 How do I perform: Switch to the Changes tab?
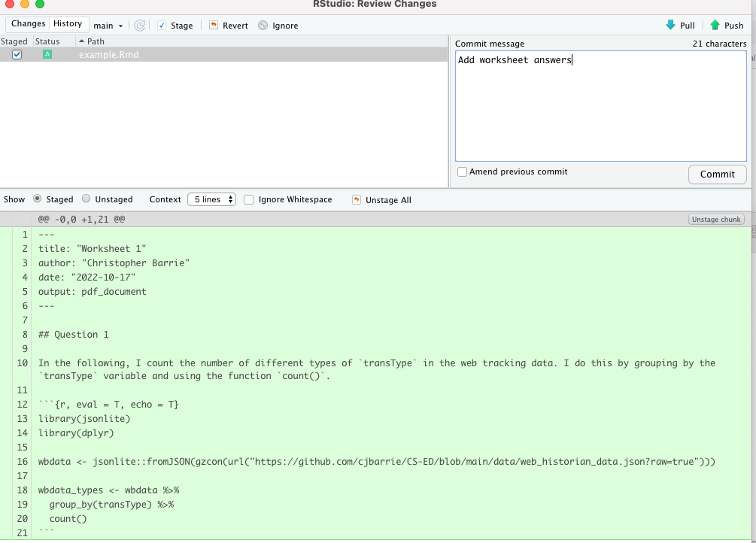pyautogui.click(x=28, y=23)
